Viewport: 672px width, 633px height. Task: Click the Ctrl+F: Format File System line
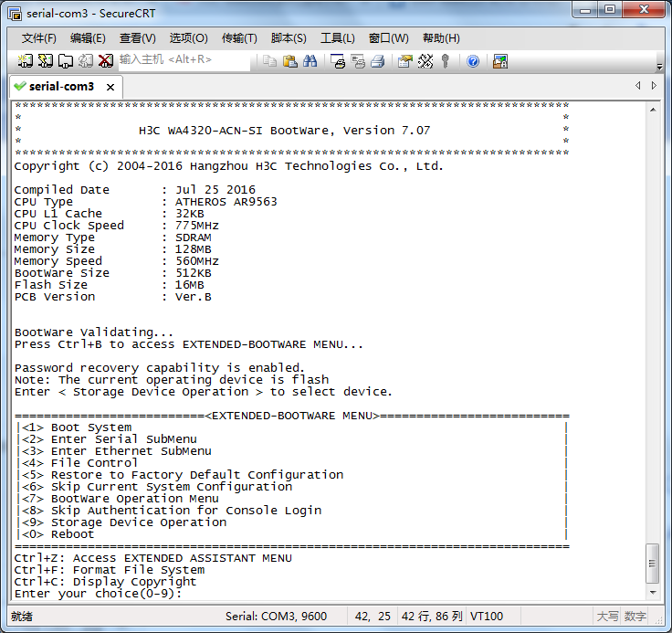click(110, 570)
